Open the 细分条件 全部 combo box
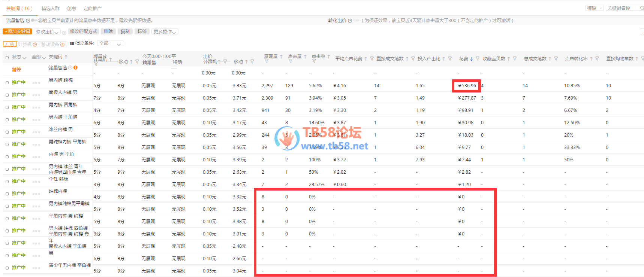This screenshot has height=277, width=644. coord(110,44)
